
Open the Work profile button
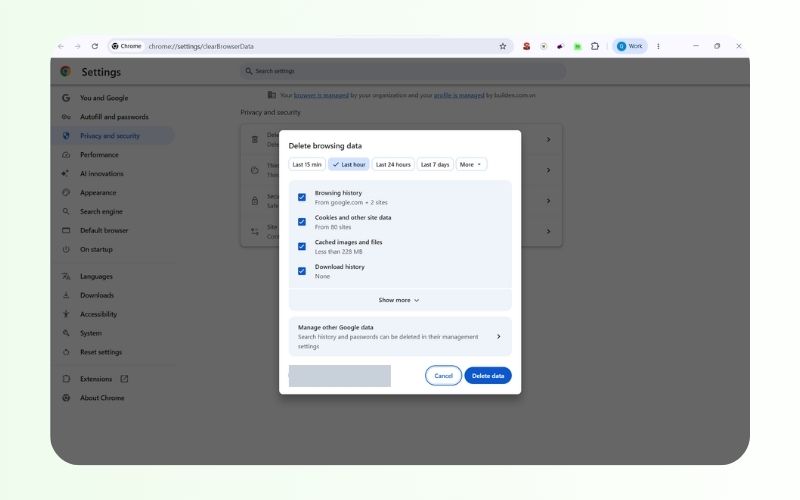click(x=630, y=46)
